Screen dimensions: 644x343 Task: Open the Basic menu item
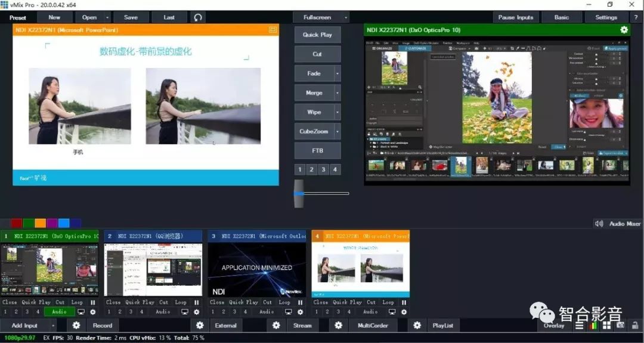click(x=562, y=17)
